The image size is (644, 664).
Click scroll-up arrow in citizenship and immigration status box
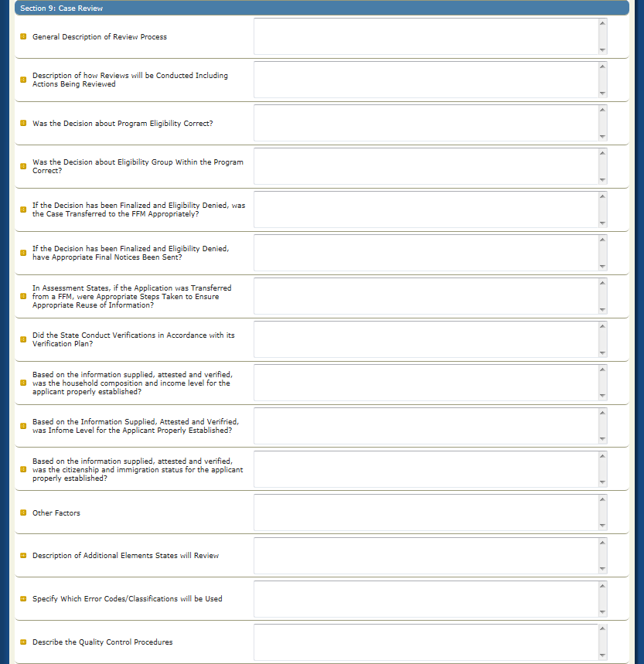pos(602,455)
